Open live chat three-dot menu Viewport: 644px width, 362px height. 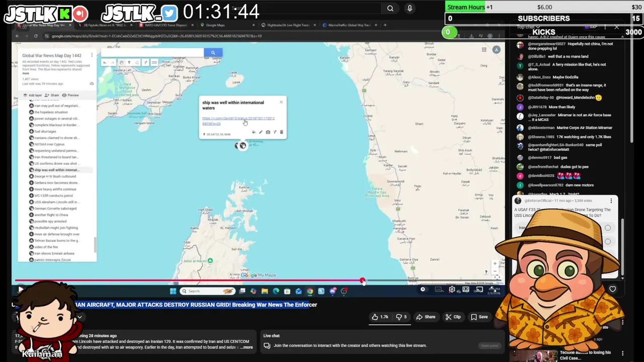(605, 27)
